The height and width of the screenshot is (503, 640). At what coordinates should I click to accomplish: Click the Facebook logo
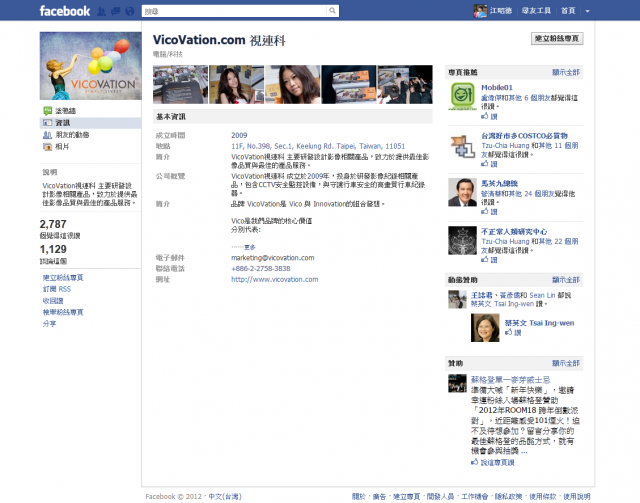64,11
